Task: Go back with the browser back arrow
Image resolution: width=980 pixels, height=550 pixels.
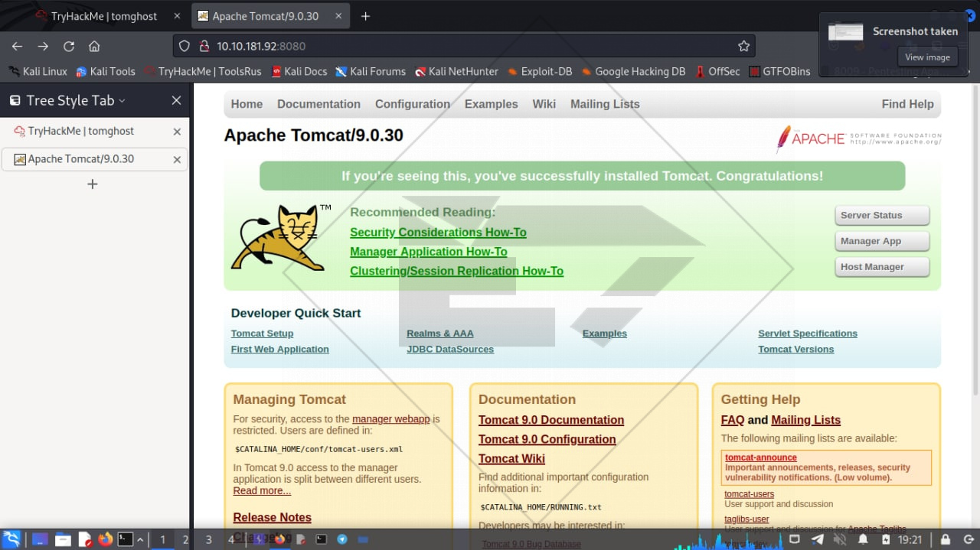Action: coord(17,46)
